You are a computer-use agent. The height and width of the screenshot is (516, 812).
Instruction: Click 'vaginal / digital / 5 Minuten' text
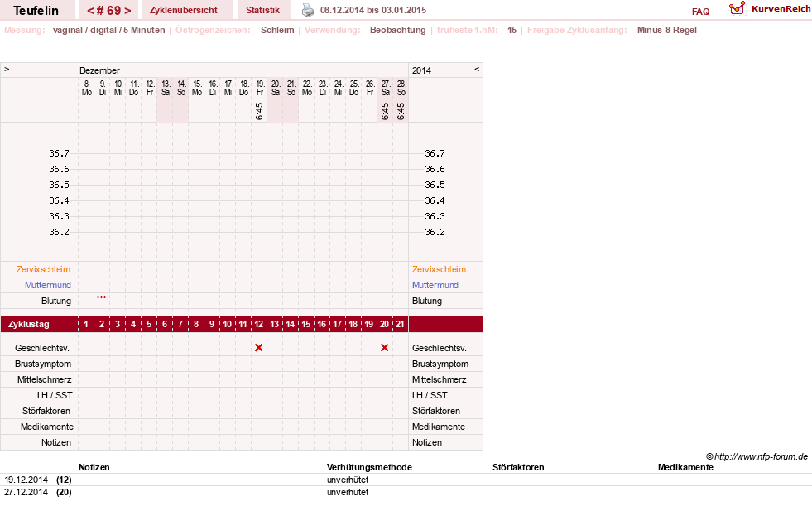108,30
